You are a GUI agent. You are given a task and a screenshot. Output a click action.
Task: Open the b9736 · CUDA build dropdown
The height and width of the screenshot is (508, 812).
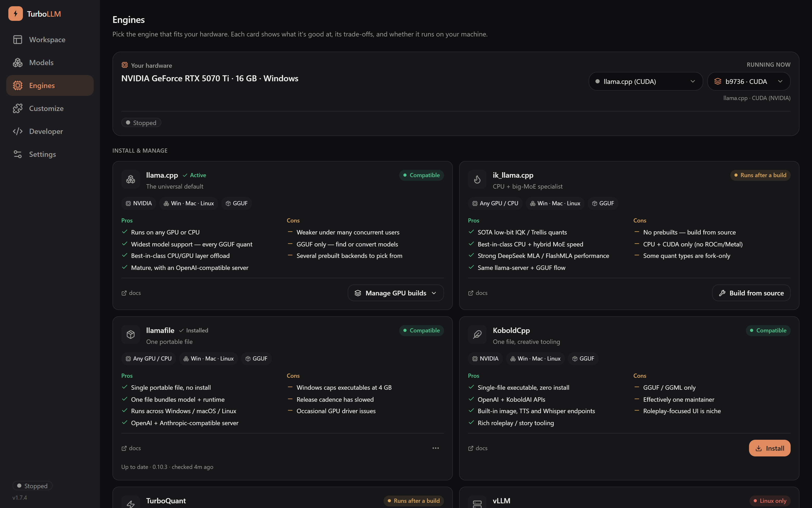click(748, 81)
